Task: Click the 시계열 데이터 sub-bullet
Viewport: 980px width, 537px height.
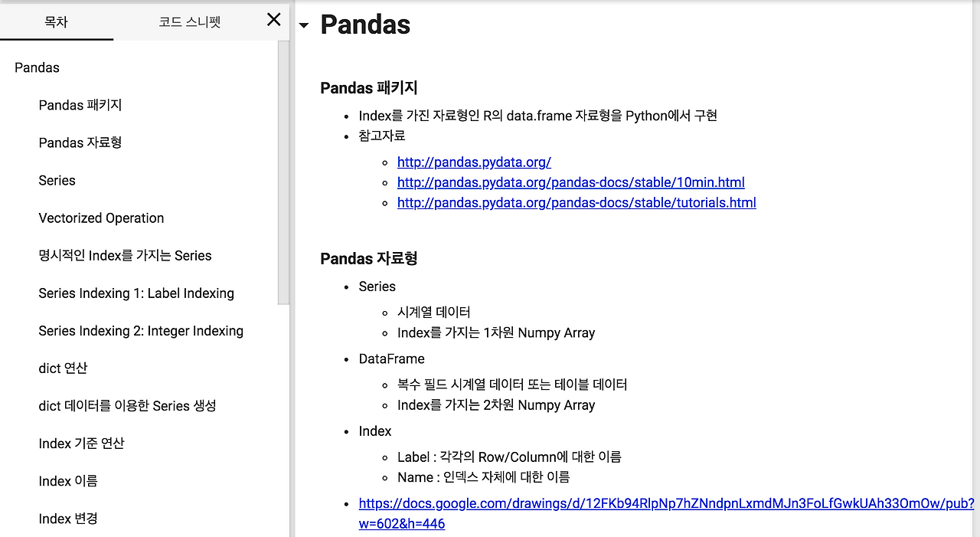Action: [x=433, y=313]
